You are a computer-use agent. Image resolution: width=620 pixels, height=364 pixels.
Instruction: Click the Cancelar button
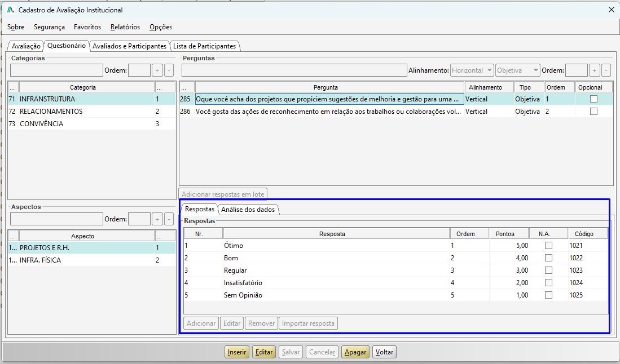pos(322,352)
